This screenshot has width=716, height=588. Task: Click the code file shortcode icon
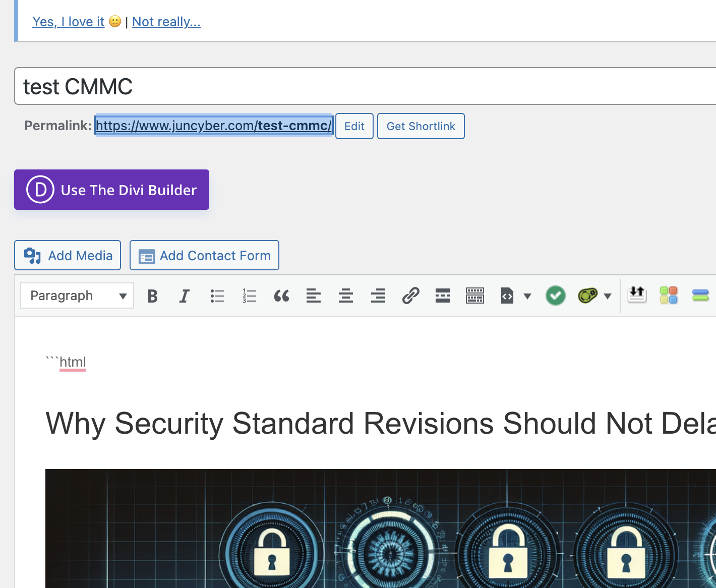point(507,296)
